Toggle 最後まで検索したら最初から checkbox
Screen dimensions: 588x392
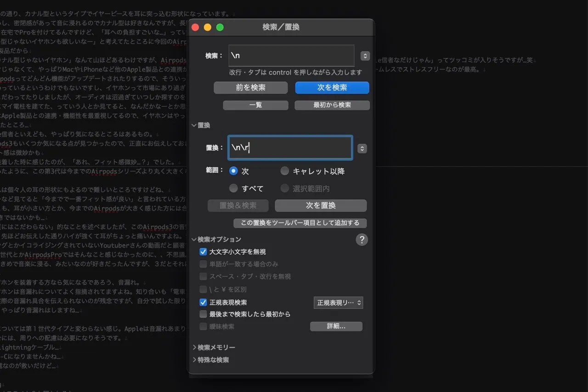[x=203, y=314]
